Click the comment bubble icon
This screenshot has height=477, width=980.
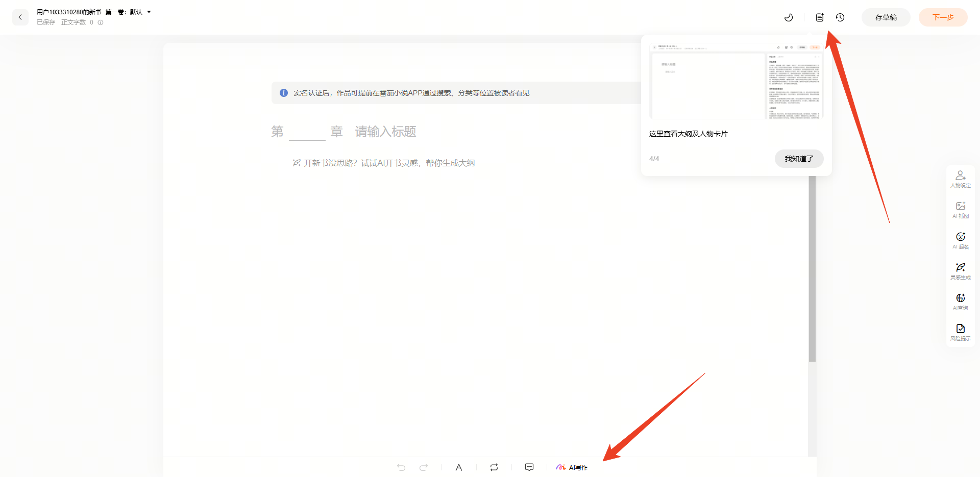click(x=529, y=467)
